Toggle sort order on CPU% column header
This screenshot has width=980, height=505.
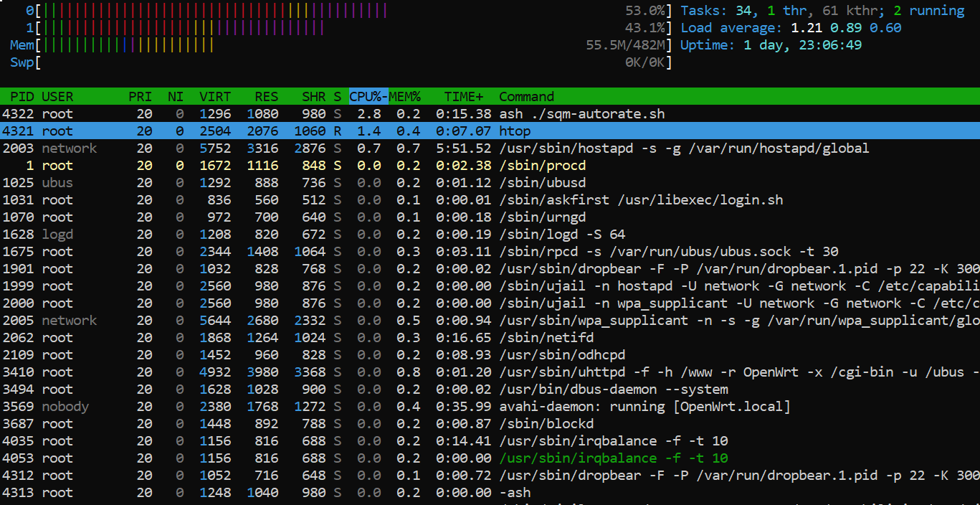(x=368, y=97)
